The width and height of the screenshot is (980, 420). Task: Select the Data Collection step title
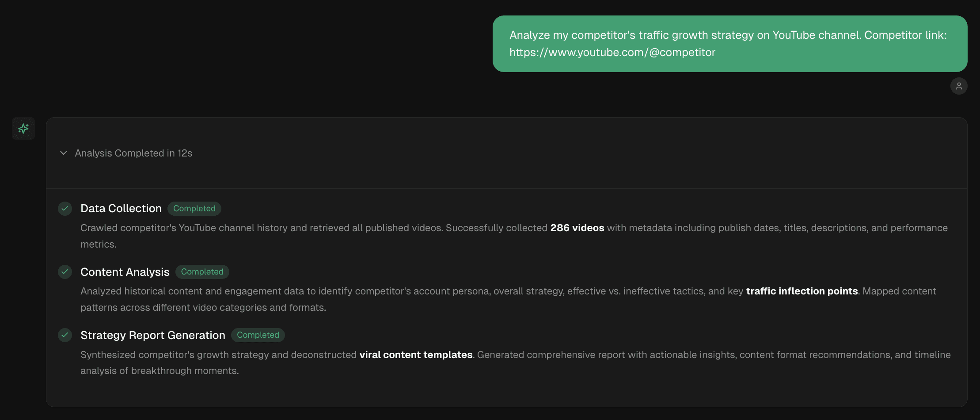pyautogui.click(x=121, y=208)
